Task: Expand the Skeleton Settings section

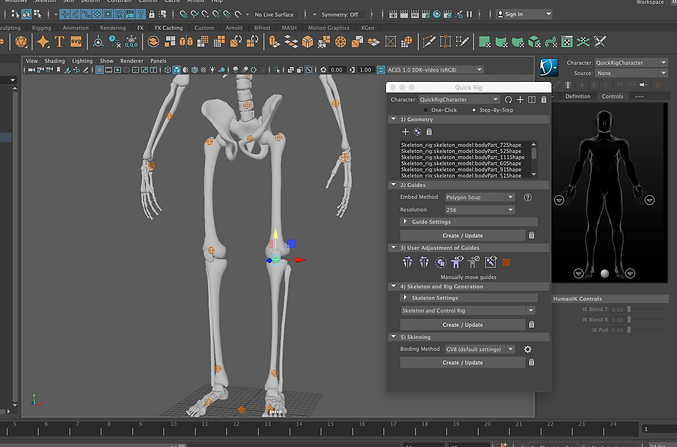Action: click(x=469, y=298)
